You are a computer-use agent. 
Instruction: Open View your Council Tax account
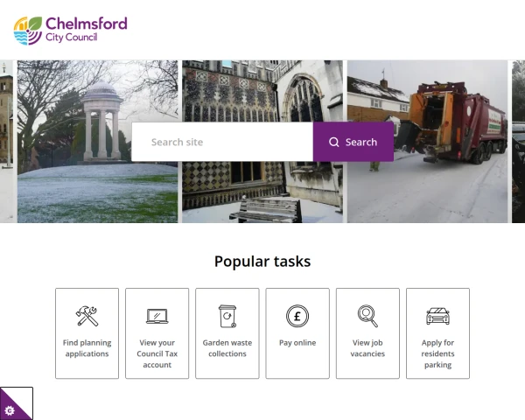[157, 353]
